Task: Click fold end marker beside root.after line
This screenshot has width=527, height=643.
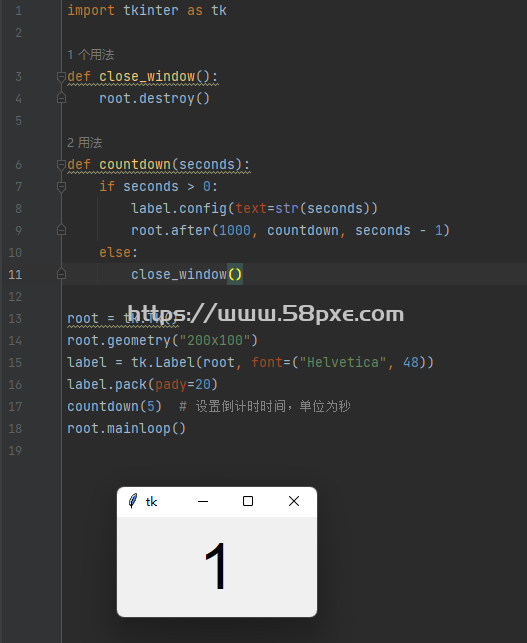Action: [61, 230]
